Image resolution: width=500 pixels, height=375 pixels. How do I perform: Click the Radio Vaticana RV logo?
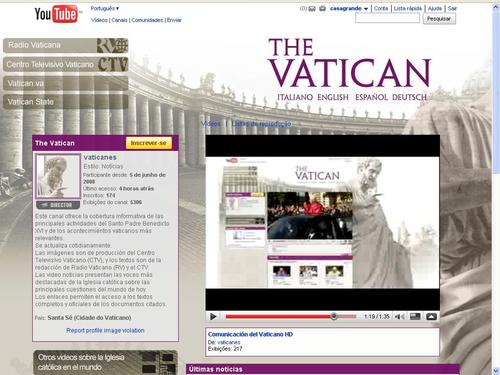point(112,46)
